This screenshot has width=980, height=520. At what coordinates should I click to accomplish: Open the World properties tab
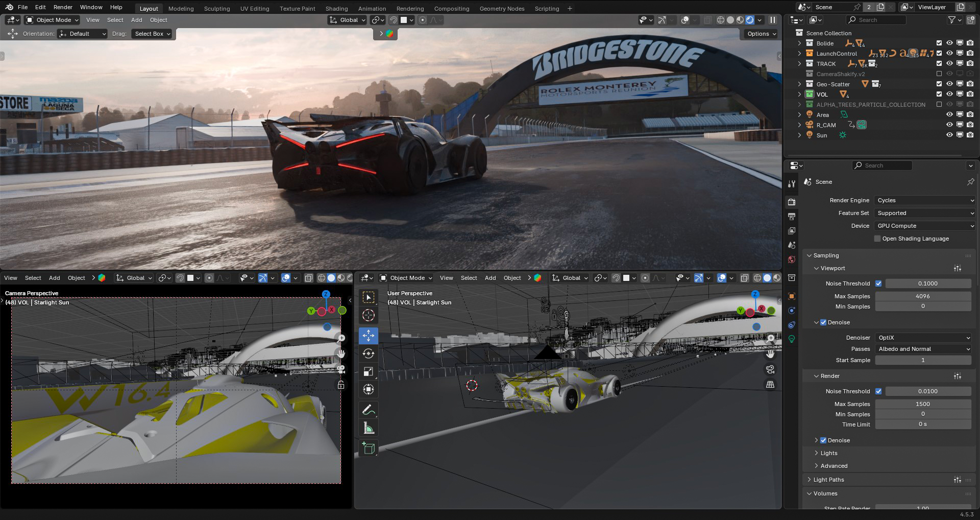pyautogui.click(x=792, y=259)
